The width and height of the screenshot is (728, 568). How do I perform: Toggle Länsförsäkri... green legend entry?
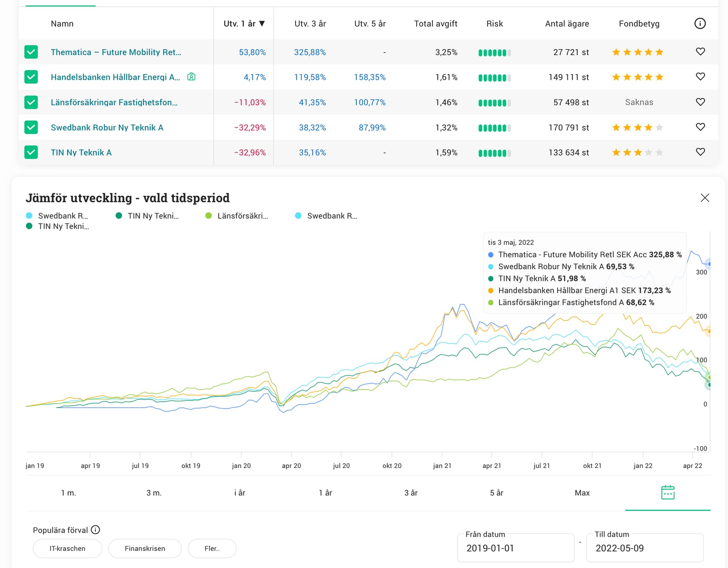point(237,216)
